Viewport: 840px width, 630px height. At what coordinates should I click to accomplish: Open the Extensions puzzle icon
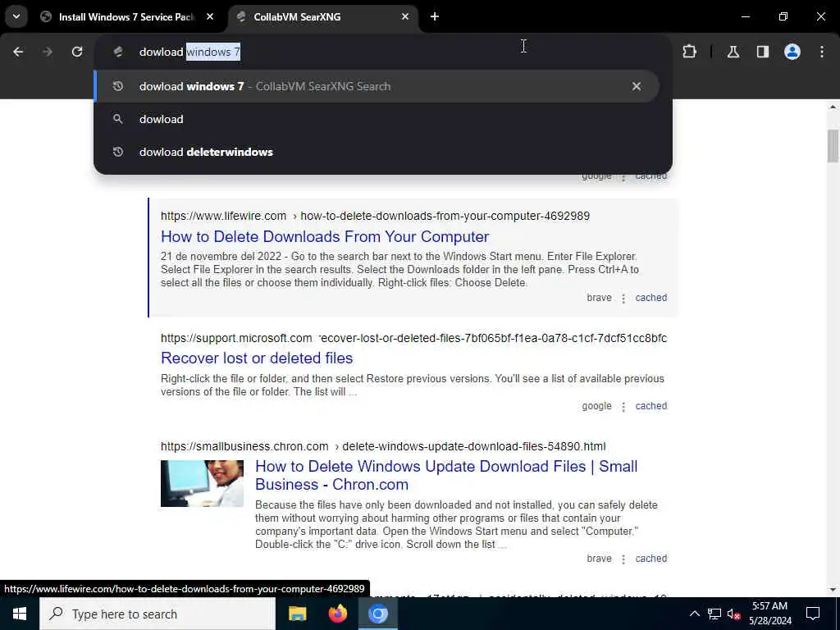point(689,52)
